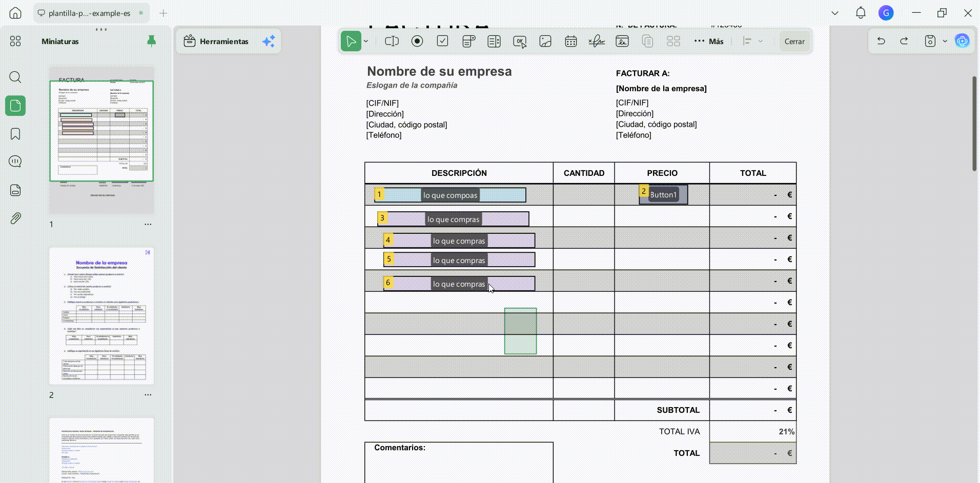The image size is (980, 483).
Task: Pin the Miniaturas panel
Action: coord(151,41)
